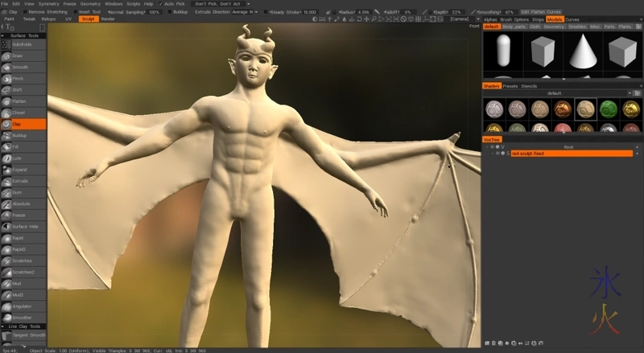Select the Smooth brush tool
The image size is (644, 353).
[x=23, y=67]
